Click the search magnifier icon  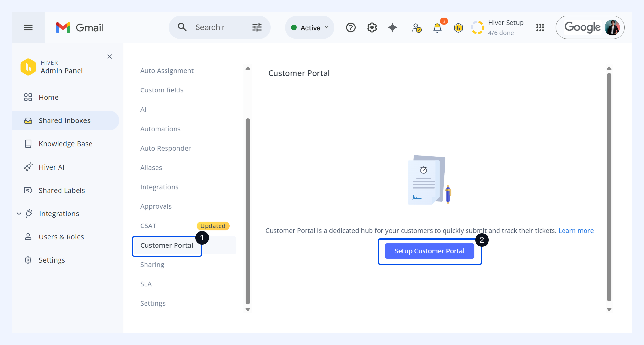182,27
